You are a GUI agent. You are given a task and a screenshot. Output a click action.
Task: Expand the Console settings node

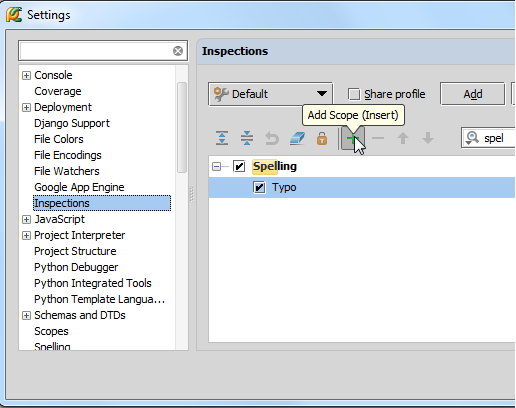pyautogui.click(x=26, y=75)
